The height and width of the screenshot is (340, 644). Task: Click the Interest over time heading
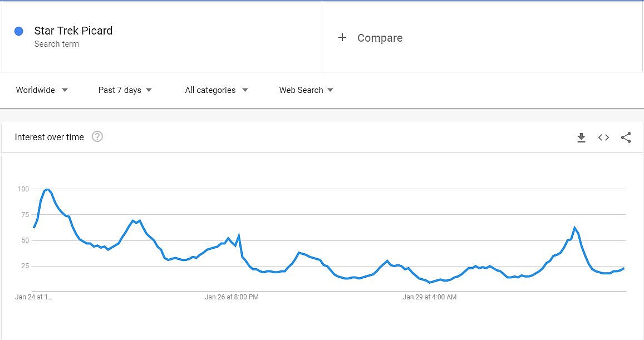click(x=50, y=137)
